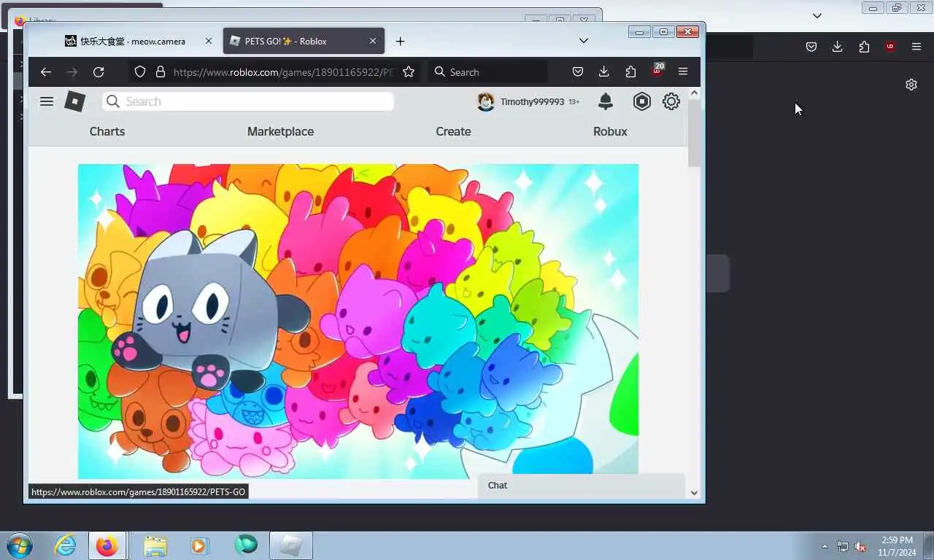List all tabs in the background Firefox window

tap(817, 15)
